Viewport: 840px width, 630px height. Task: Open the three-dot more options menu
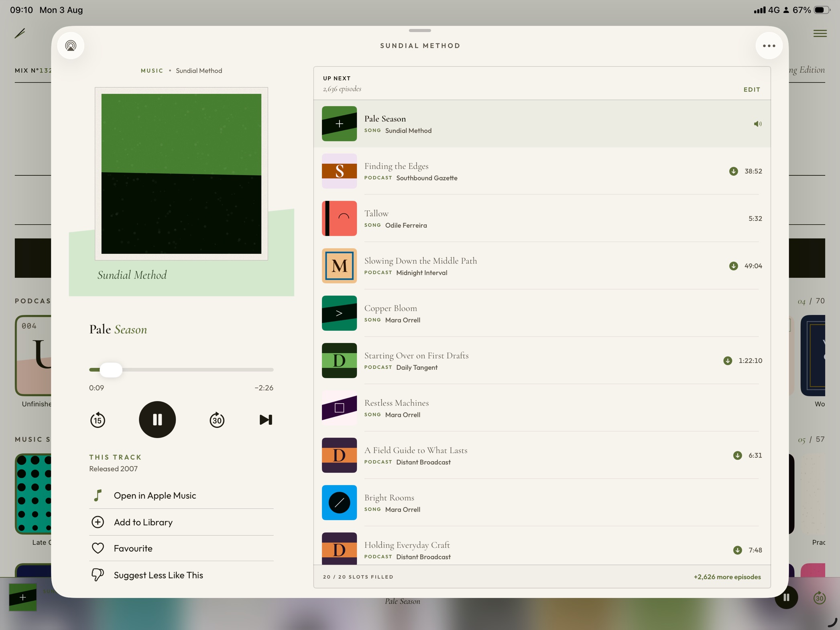(769, 46)
